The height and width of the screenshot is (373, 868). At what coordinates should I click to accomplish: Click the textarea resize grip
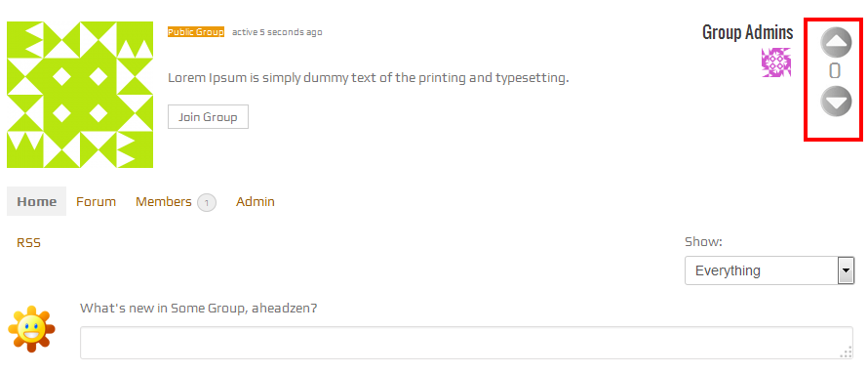846,352
